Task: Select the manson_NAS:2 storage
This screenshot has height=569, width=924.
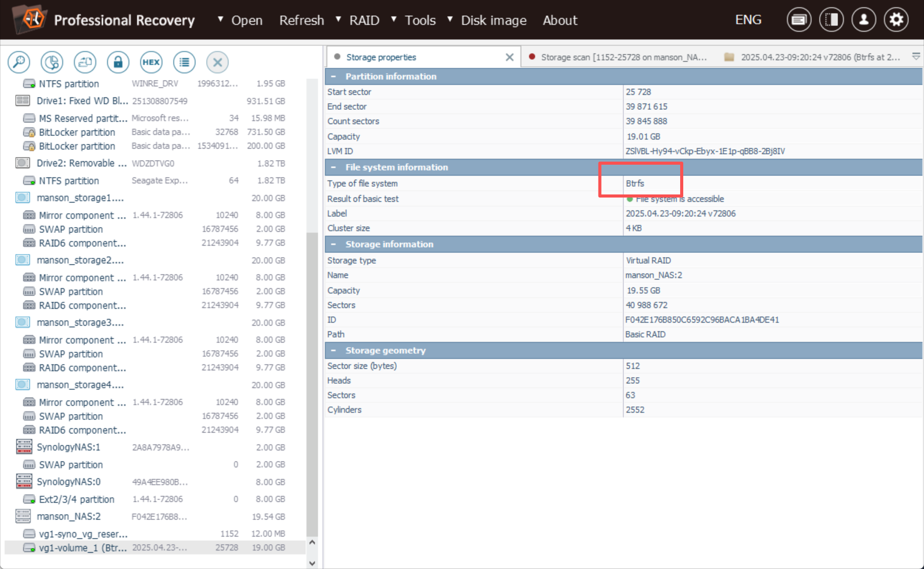Action: pos(155,516)
